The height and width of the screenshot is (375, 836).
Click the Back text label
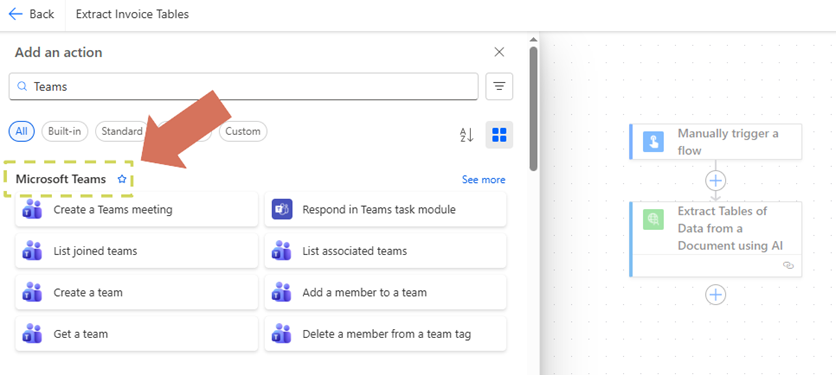pos(42,14)
